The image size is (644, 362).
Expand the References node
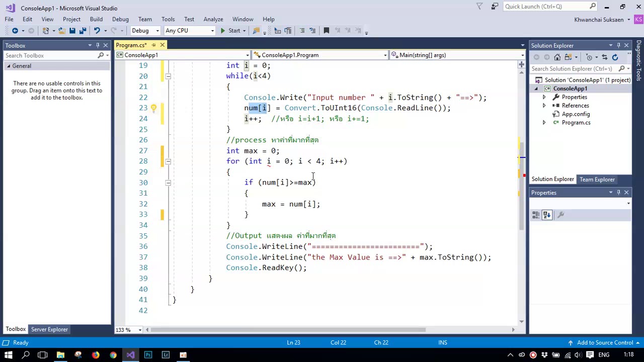[x=544, y=106]
